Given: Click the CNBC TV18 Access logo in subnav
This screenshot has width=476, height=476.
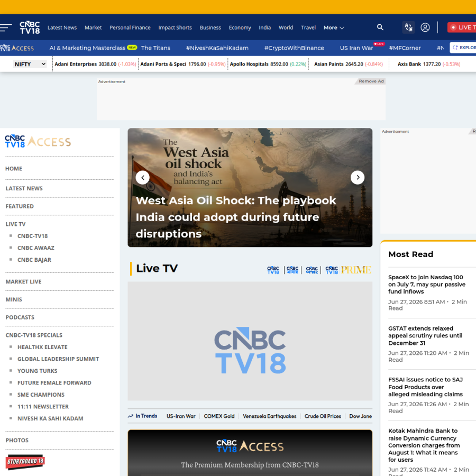Looking at the screenshot, I should click(17, 48).
